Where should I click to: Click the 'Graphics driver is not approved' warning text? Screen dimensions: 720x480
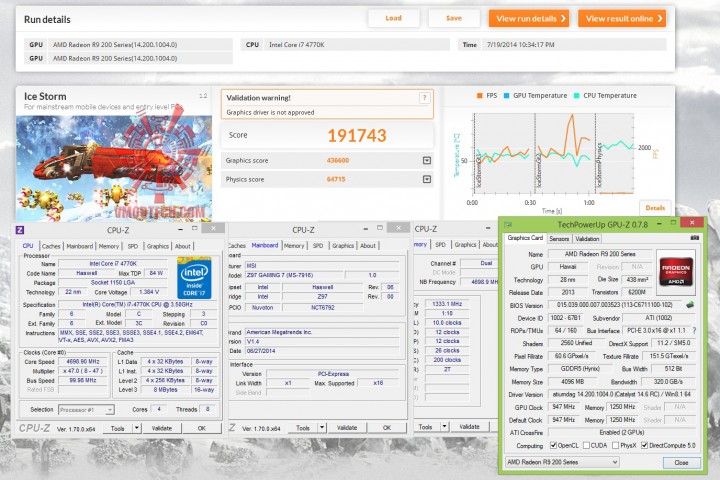[x=270, y=112]
